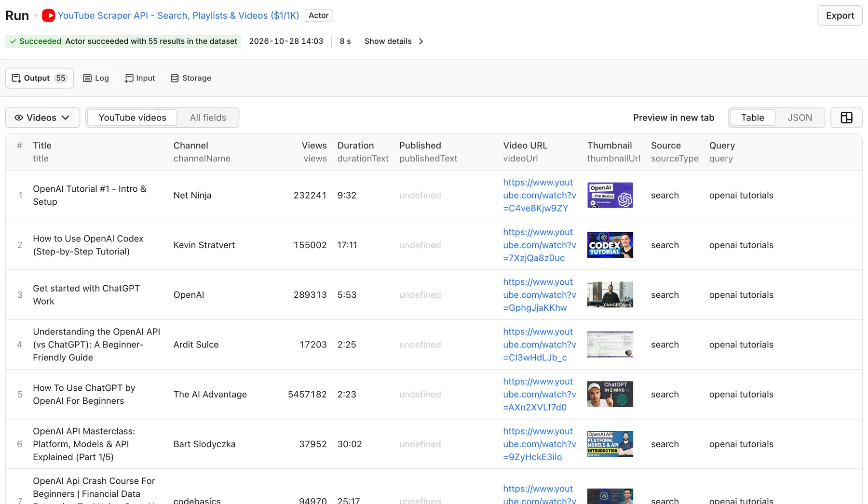The height and width of the screenshot is (504, 868).
Task: Open the Ardit Sulce video URL link
Action: tap(540, 345)
